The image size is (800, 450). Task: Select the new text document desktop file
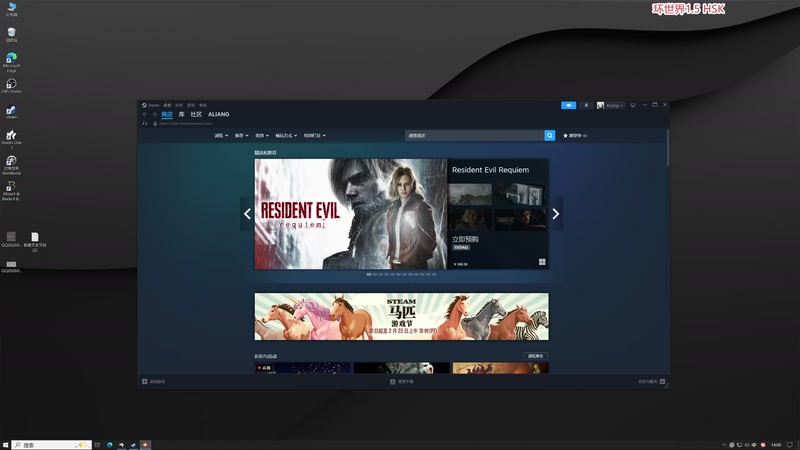(35, 242)
